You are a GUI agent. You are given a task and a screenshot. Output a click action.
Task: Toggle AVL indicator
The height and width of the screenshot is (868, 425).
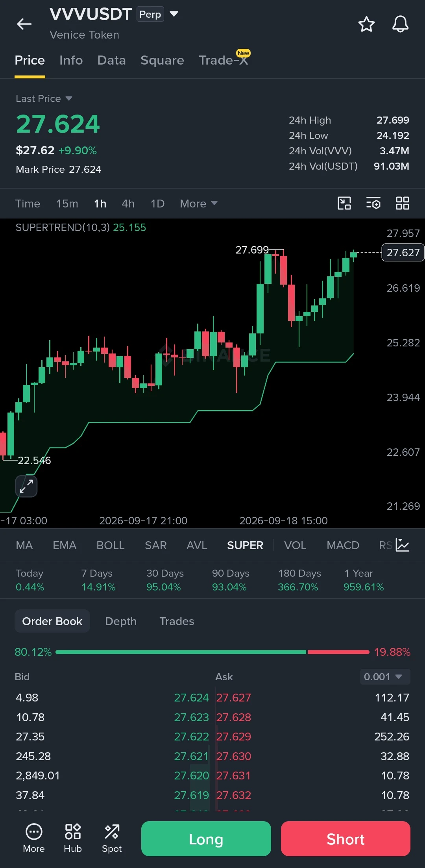tap(197, 545)
